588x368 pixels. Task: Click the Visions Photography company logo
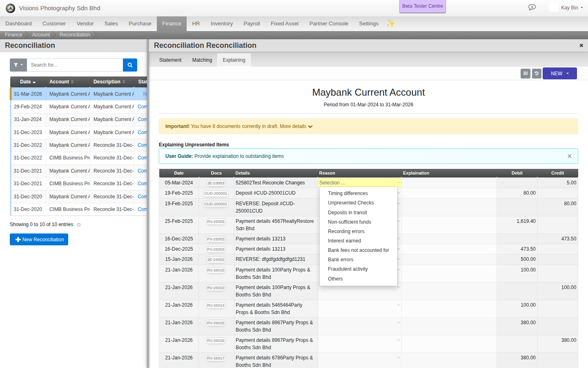tap(10, 8)
